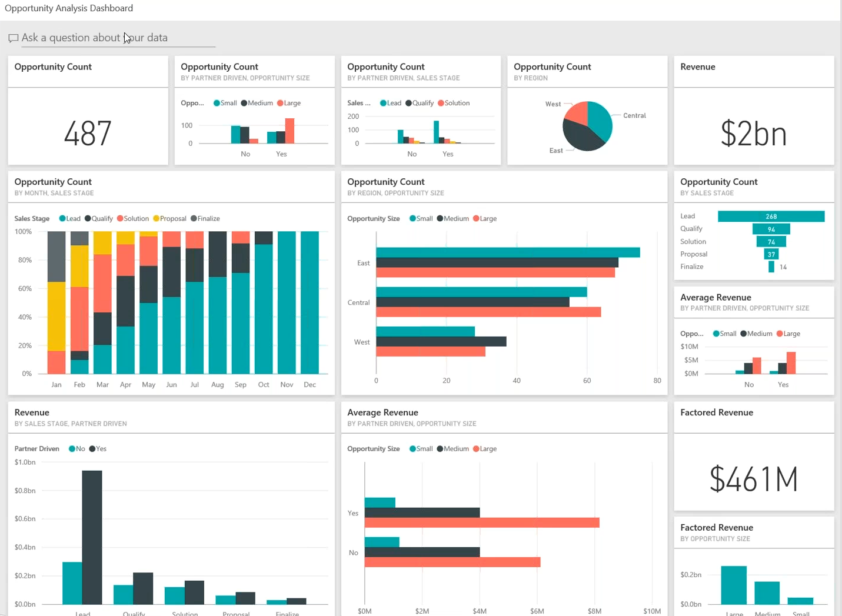Select the Central slice of the region pie chart
The image size is (842, 616).
(600, 118)
